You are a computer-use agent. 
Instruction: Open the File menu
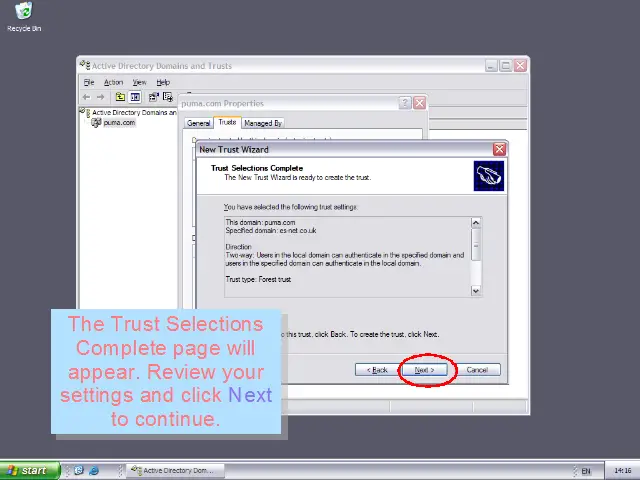tap(89, 82)
